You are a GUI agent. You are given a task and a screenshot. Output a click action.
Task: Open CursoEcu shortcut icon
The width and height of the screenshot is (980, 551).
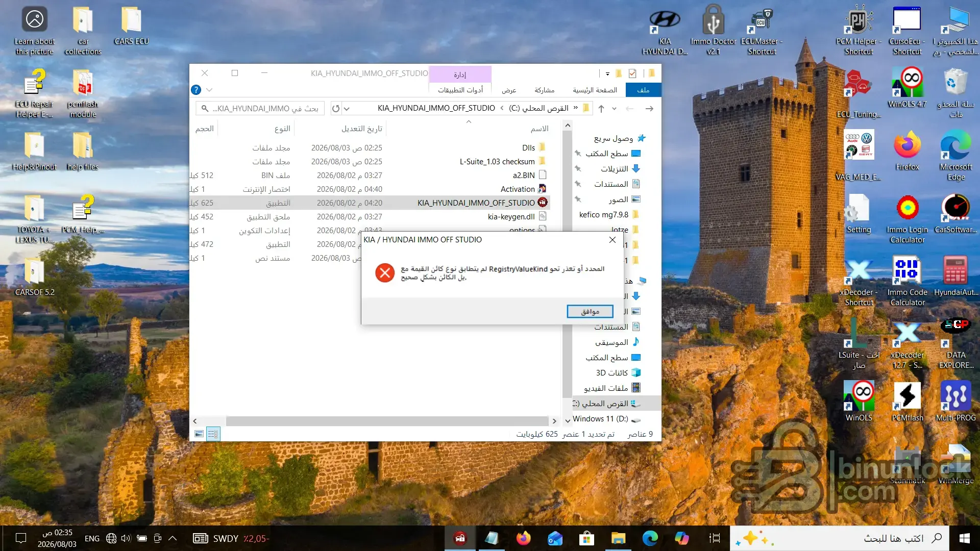pyautogui.click(x=907, y=32)
